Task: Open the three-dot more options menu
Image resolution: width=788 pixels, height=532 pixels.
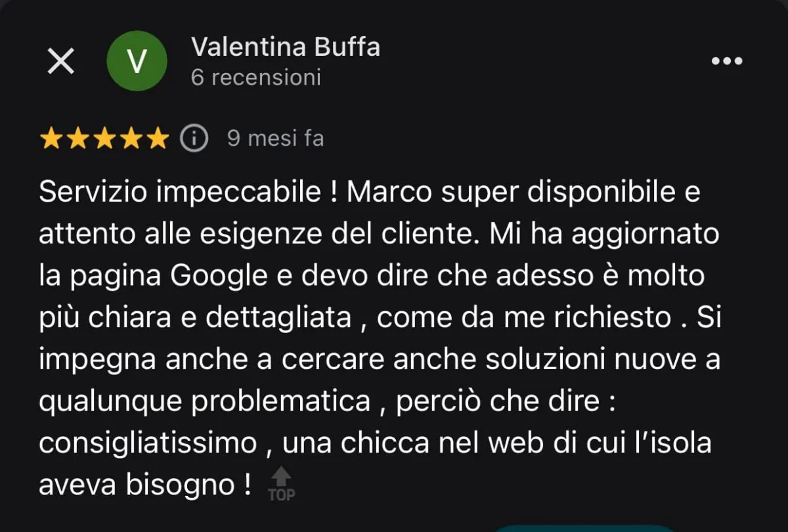Action: coord(727,61)
